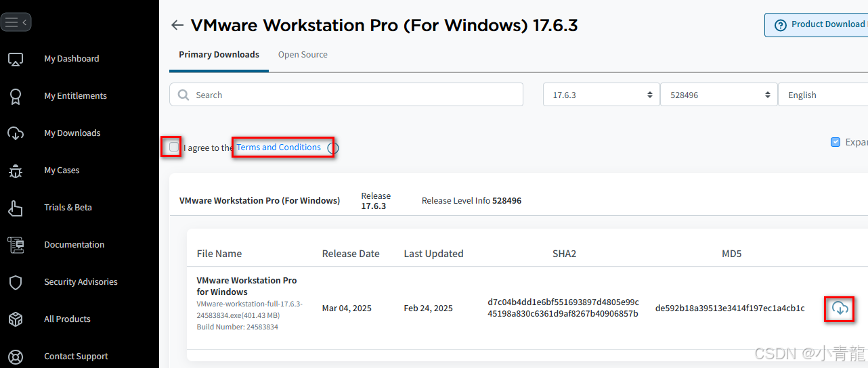Viewport: 868px width, 368px height.
Task: Click the Documentation pages icon
Action: pos(16,245)
